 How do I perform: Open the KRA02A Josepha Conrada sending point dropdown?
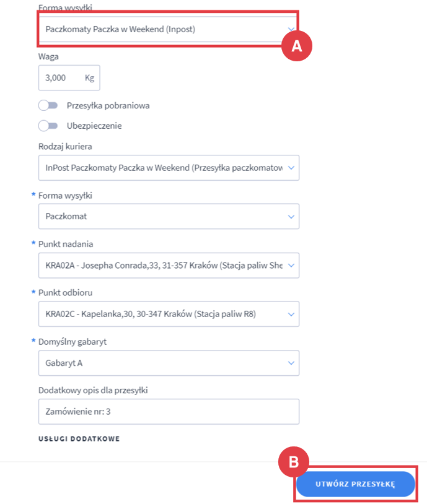coord(167,266)
